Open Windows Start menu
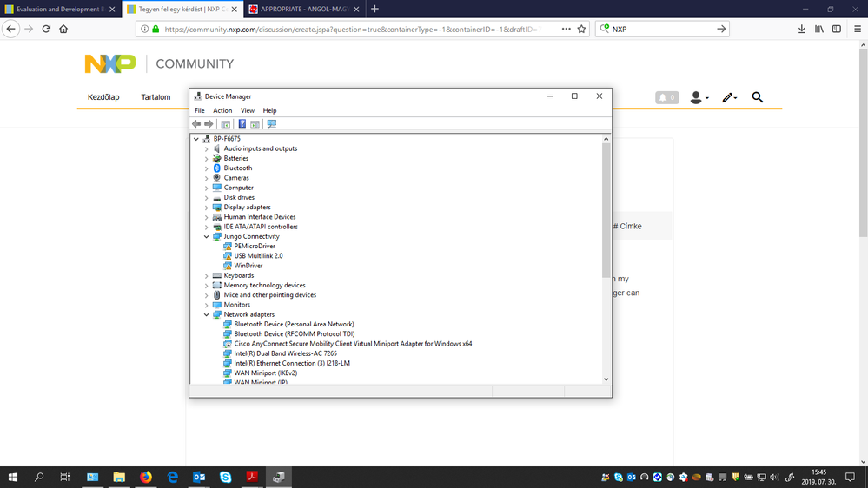Screen dimensions: 868x488 click(13, 477)
